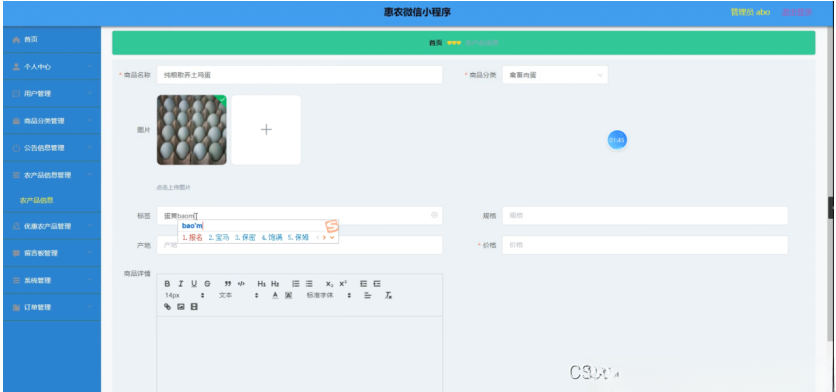Apply subscript formatting

click(329, 284)
